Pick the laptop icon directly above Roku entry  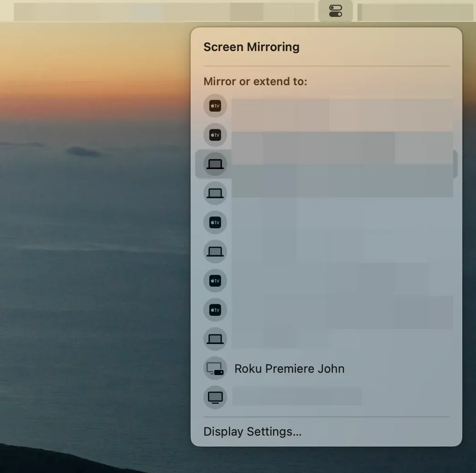point(215,339)
